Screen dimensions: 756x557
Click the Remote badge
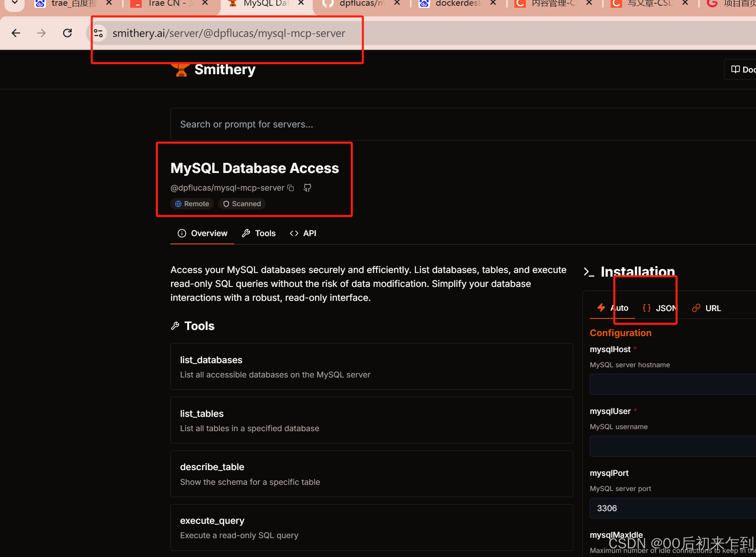pyautogui.click(x=192, y=204)
